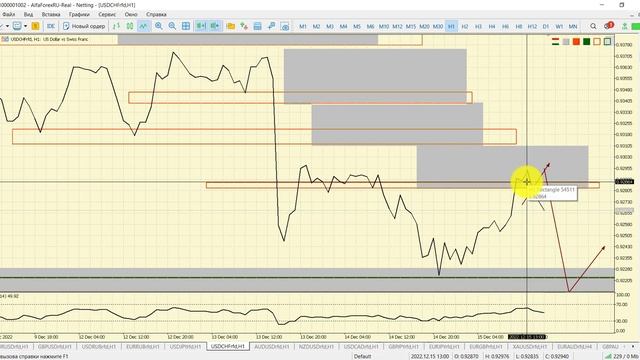This screenshot has width=640, height=360.
Task: Switch to the USDJPYrfd,H1 chart tab
Action: (x=185, y=347)
